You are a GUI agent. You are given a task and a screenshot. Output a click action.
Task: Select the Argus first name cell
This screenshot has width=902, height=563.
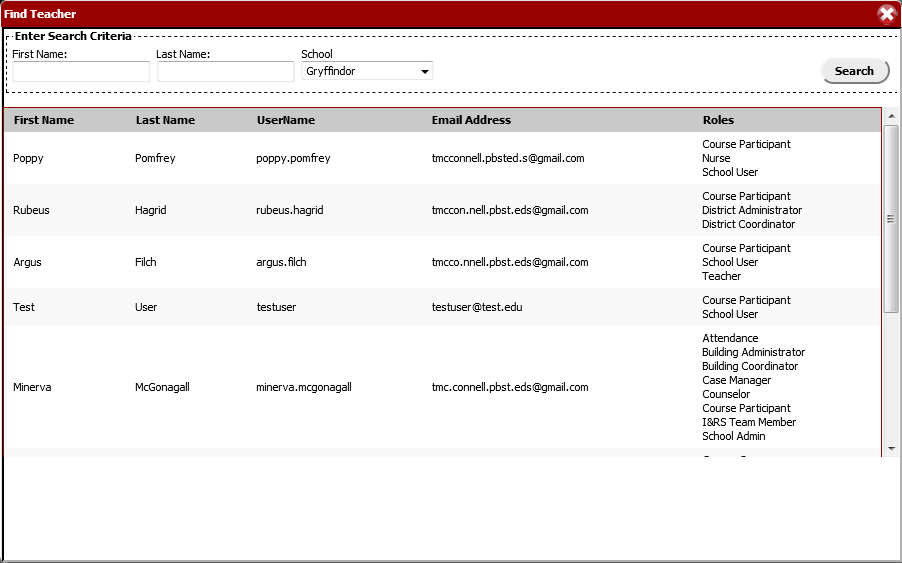[28, 262]
